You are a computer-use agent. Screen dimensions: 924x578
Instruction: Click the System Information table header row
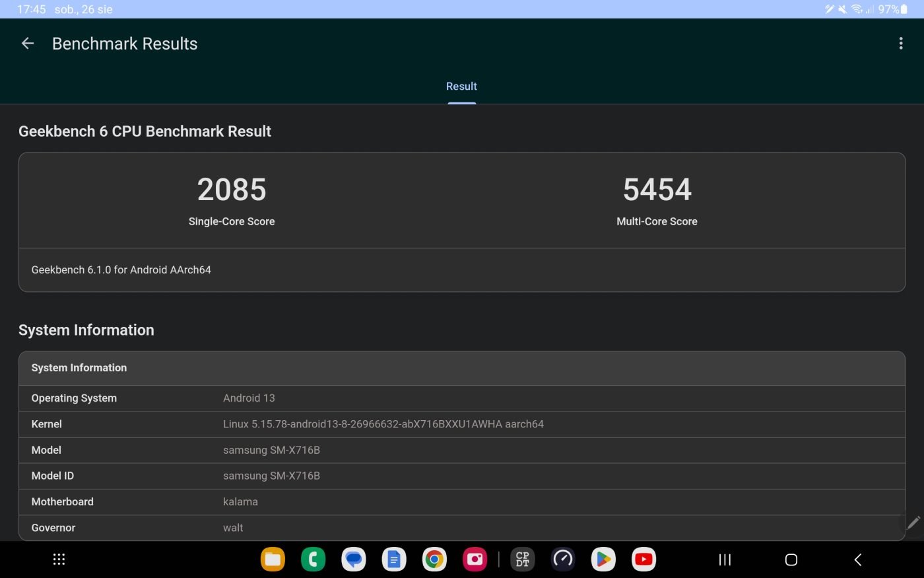coord(462,368)
